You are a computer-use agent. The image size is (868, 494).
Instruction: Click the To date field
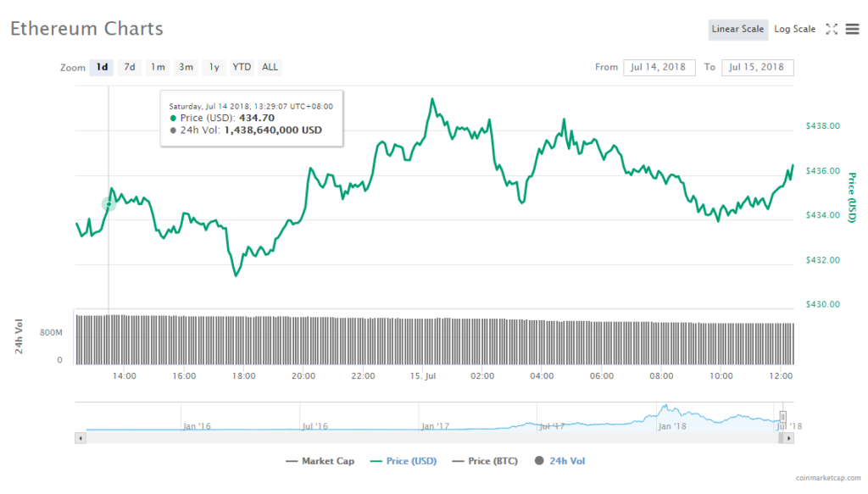(757, 68)
